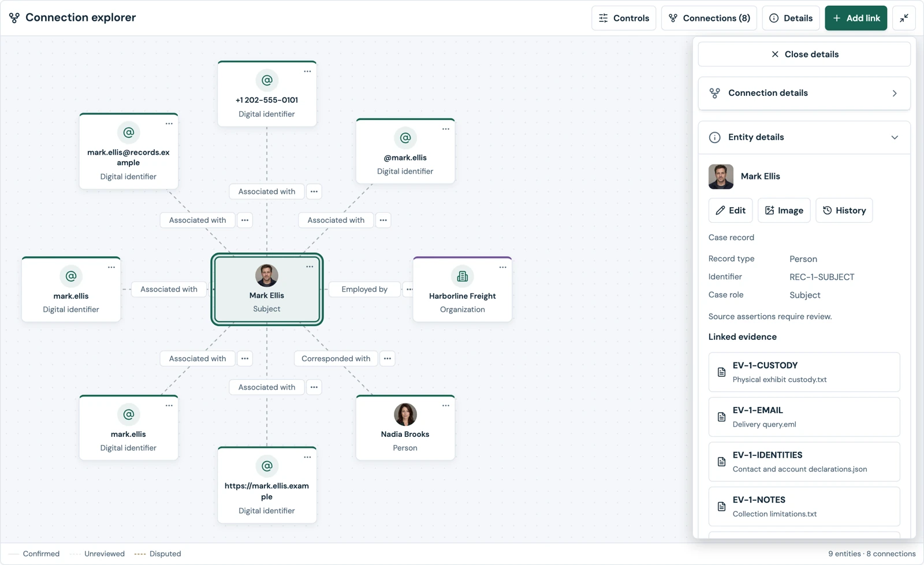Collapse the Entity details section
Viewport: 924px width, 565px height.
804,137
